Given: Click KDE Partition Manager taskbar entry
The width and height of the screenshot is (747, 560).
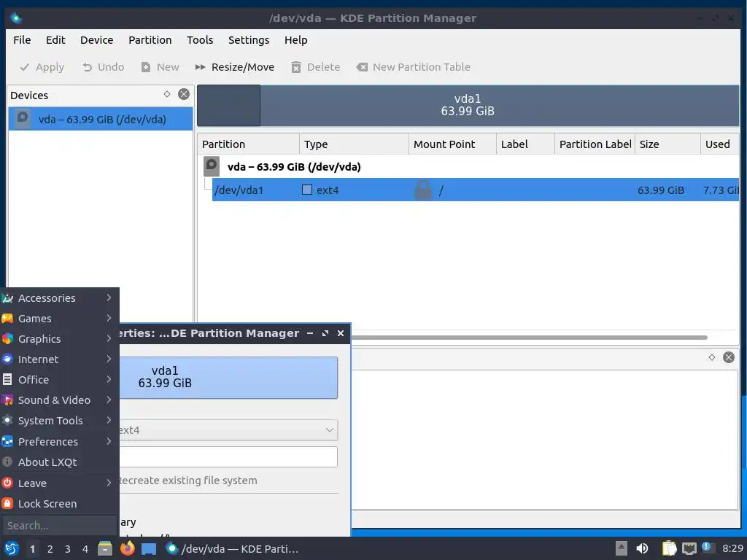Looking at the screenshot, I should click(x=232, y=549).
